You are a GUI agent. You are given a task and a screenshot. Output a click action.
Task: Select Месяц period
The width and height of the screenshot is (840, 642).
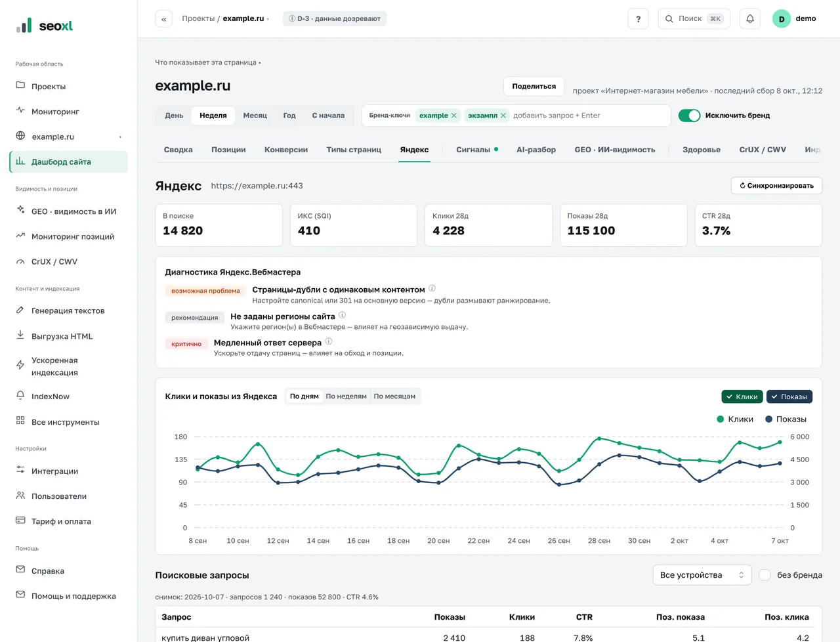[255, 116]
